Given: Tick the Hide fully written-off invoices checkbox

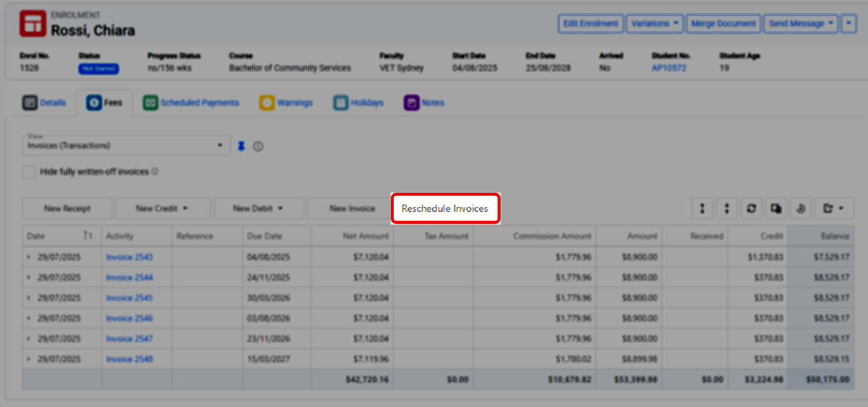Looking at the screenshot, I should (29, 172).
